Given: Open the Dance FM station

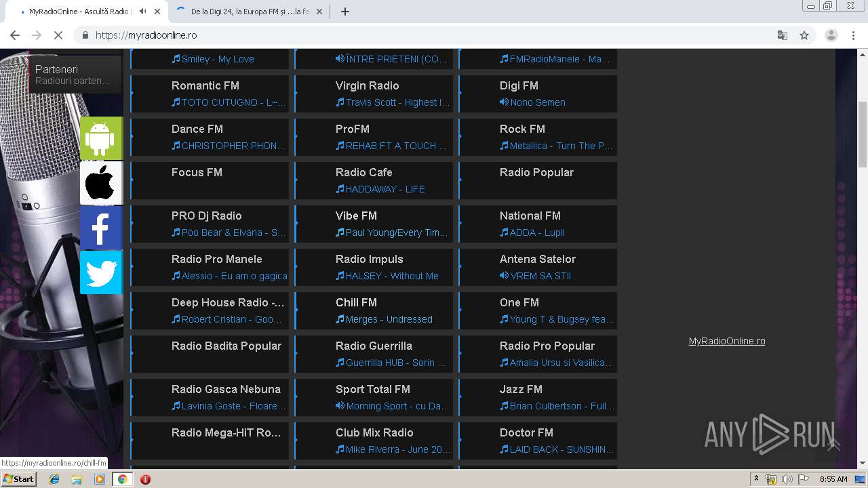Looking at the screenshot, I should tap(210, 137).
